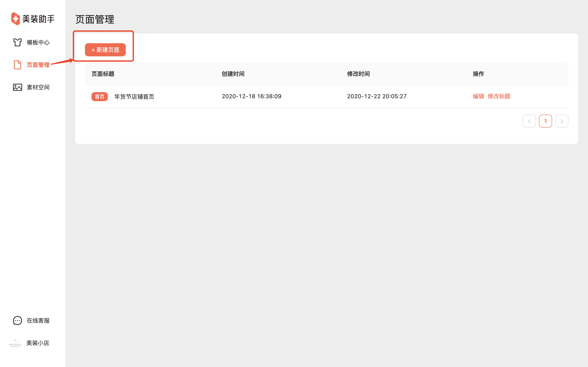Screen dimensions: 588x367
Task: Click the shirt icon for 模板中心
Action: 18,42
